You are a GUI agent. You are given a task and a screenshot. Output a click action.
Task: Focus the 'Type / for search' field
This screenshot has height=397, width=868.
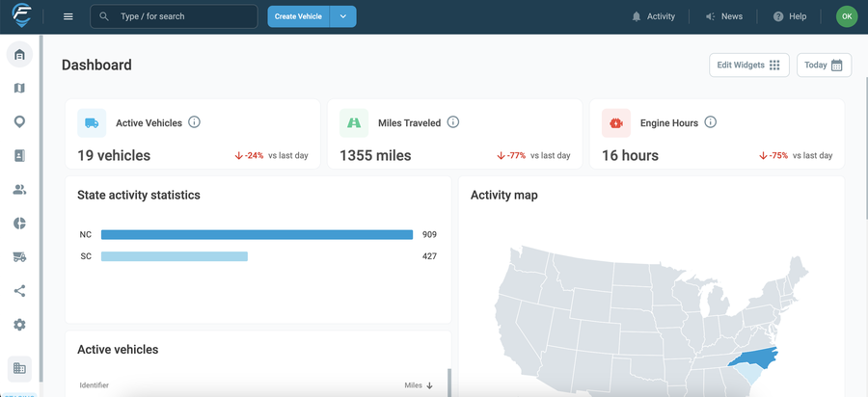(x=174, y=16)
